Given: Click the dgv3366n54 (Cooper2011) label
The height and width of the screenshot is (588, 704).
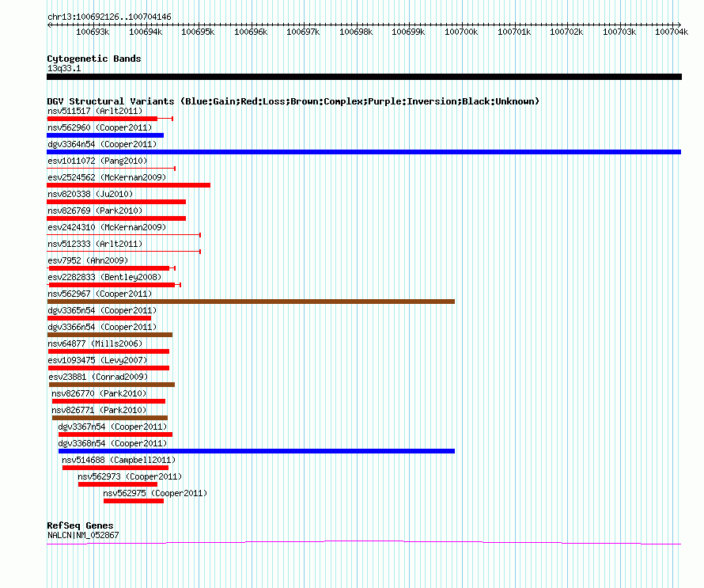Looking at the screenshot, I should [102, 327].
